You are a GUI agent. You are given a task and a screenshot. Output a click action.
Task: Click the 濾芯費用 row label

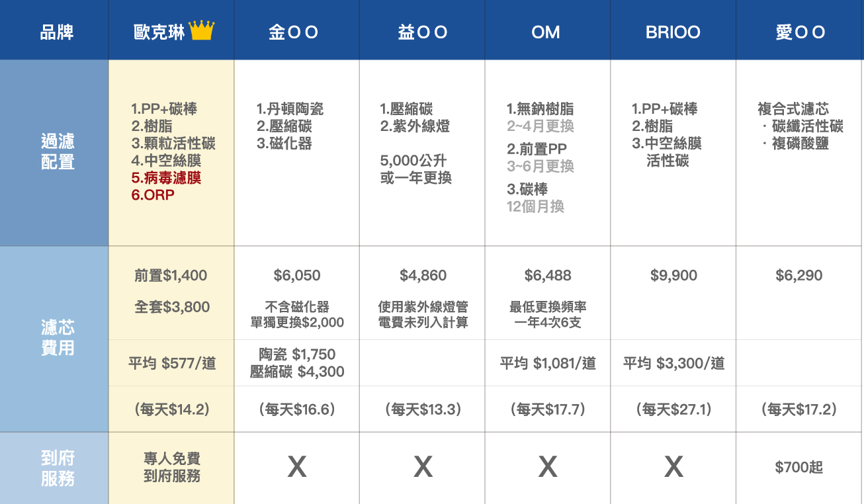coord(58,337)
